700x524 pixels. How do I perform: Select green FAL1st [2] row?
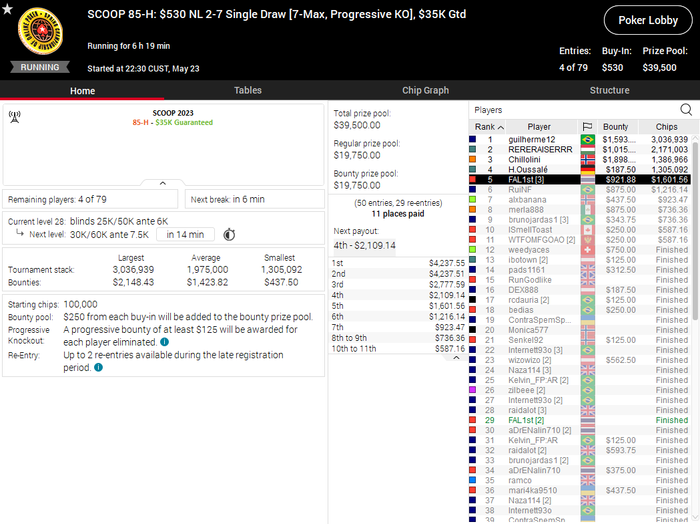pos(579,420)
